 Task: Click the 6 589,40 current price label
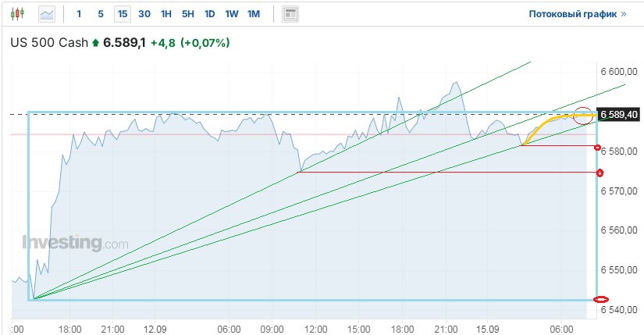coord(619,115)
